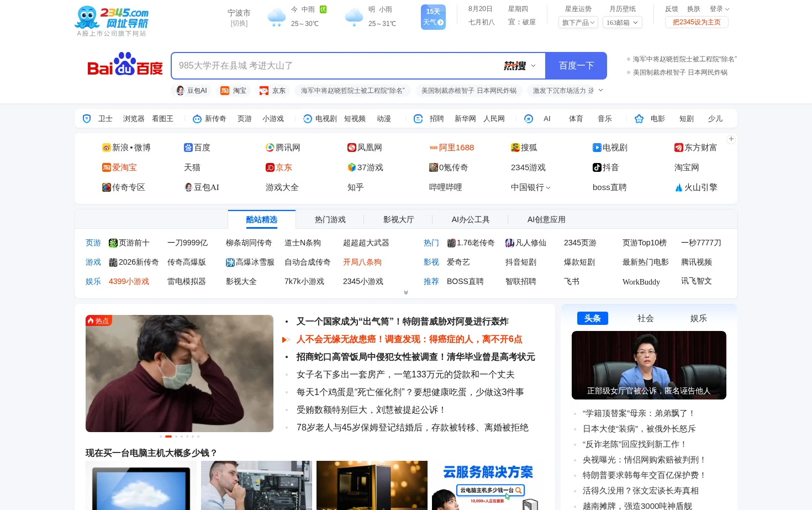Open the 云服务解决方案 ad image
Screen dimensions: 812x510
tap(487, 485)
